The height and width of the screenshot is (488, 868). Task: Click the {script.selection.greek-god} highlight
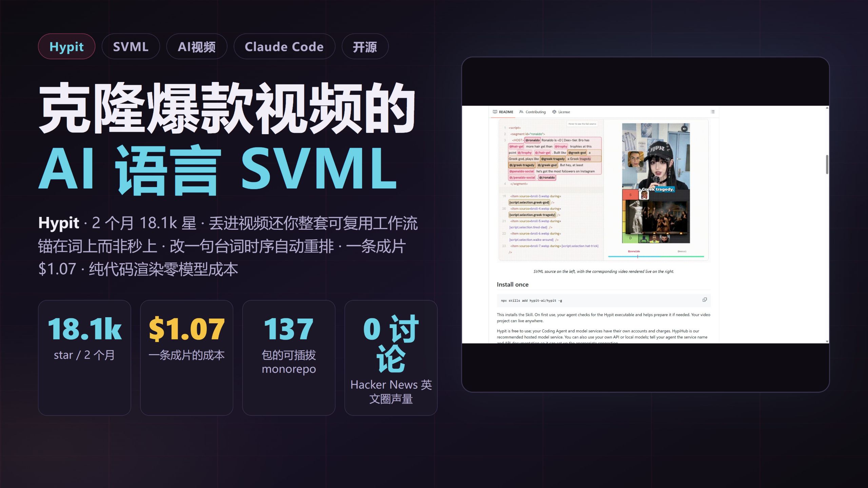coord(529,202)
